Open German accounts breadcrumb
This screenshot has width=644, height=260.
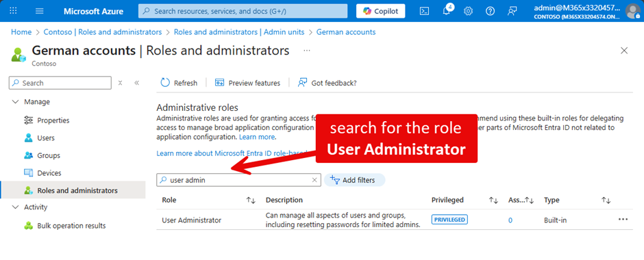point(346,31)
